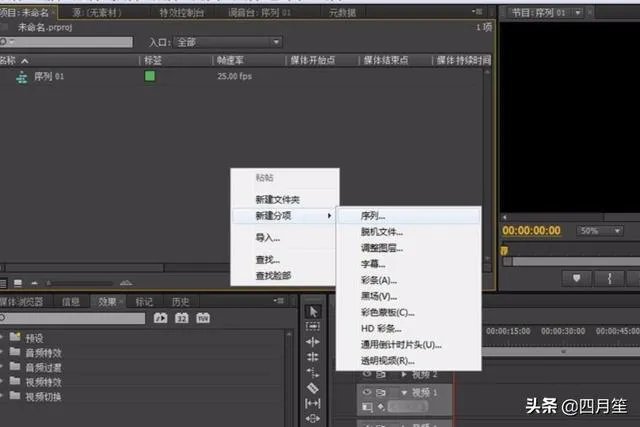Click the effects panel search field
The width and height of the screenshot is (640, 427).
tap(73, 318)
